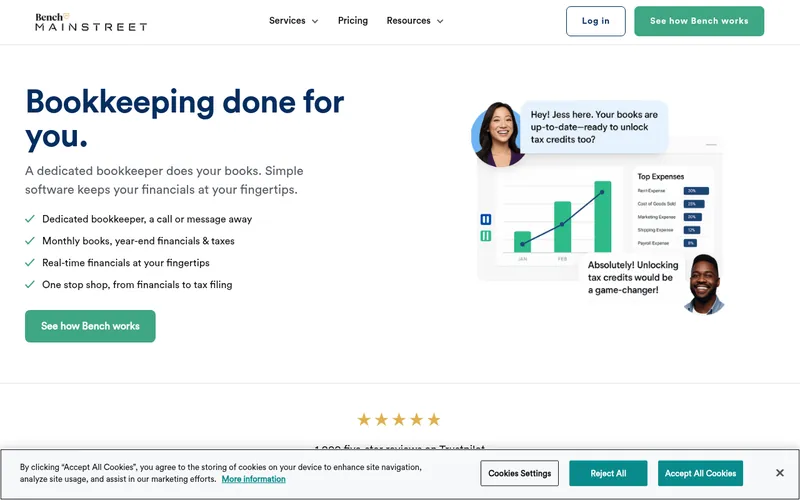Viewport: 800px width, 500px height.
Task: Click hero See how Bench works button
Action: (90, 326)
